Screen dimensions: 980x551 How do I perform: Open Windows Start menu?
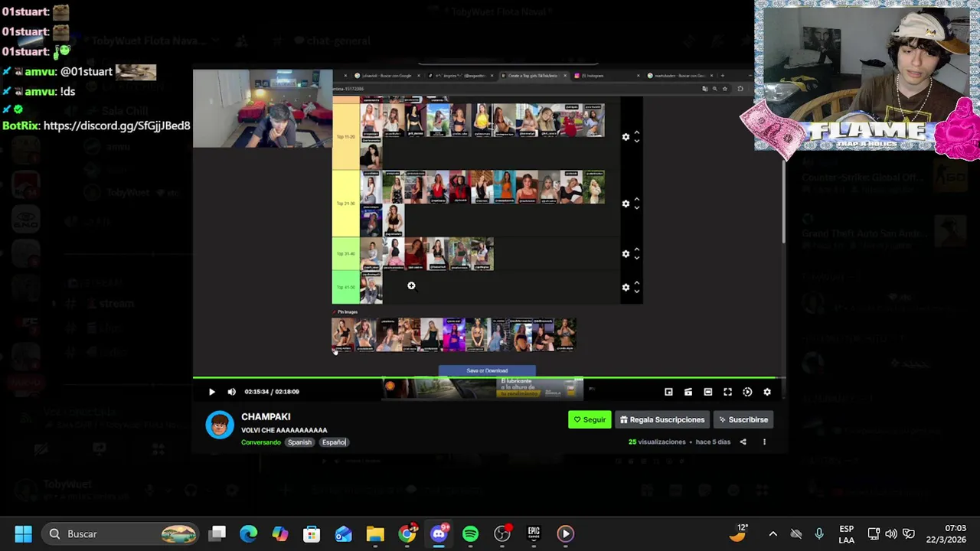[x=23, y=533]
